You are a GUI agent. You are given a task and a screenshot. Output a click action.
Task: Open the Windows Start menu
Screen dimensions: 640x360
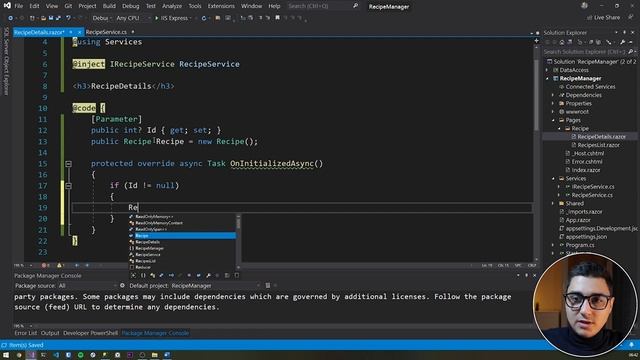[6, 355]
